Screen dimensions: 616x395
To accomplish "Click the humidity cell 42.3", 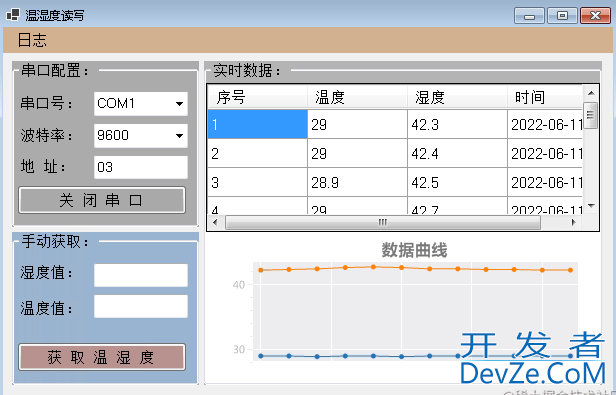I will (x=457, y=124).
